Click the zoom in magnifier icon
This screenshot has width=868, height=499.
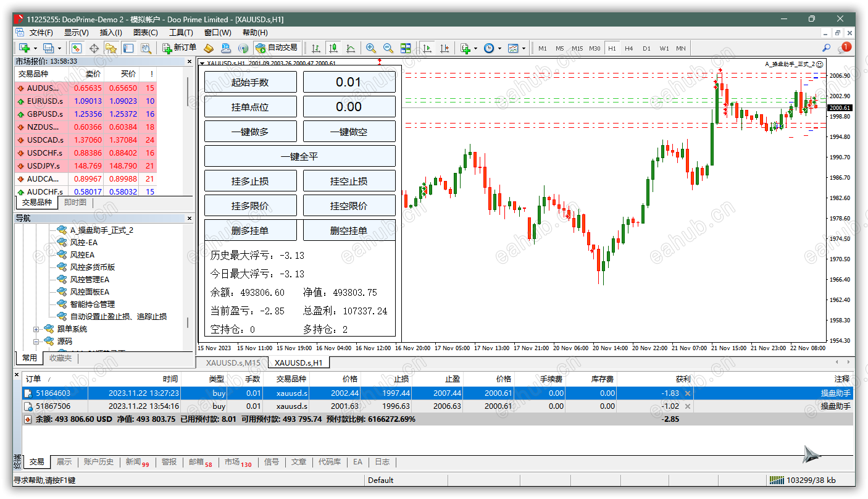click(370, 48)
